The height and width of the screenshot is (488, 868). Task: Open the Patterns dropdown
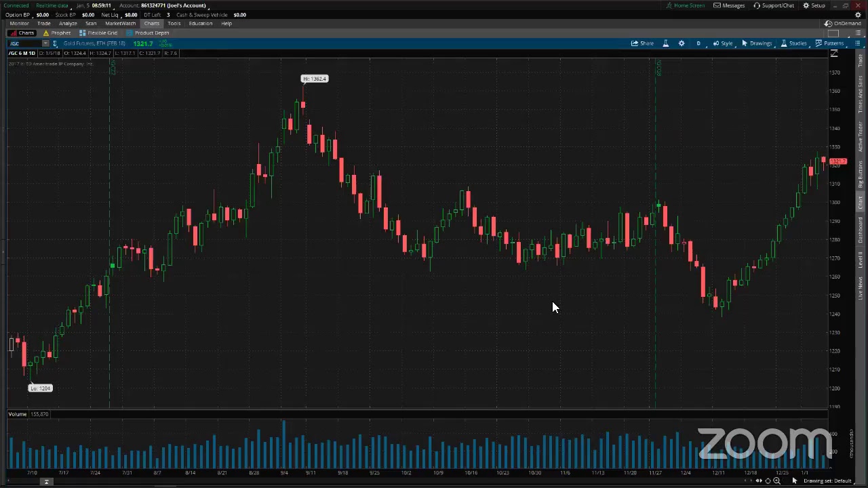[829, 43]
